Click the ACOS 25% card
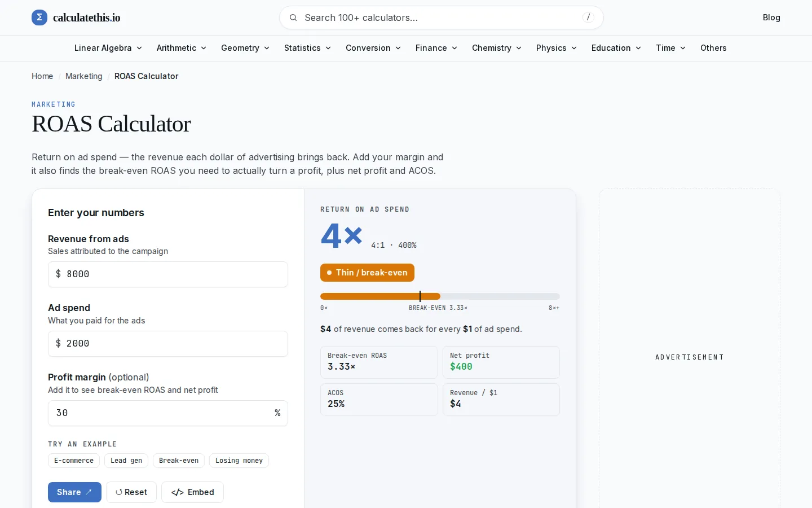The image size is (812, 508). click(x=379, y=400)
